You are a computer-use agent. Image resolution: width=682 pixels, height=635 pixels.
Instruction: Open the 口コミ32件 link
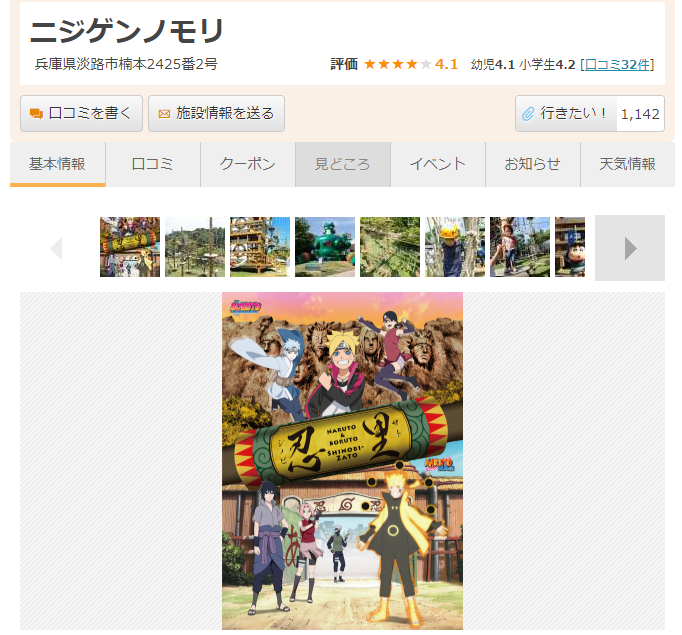pos(617,64)
